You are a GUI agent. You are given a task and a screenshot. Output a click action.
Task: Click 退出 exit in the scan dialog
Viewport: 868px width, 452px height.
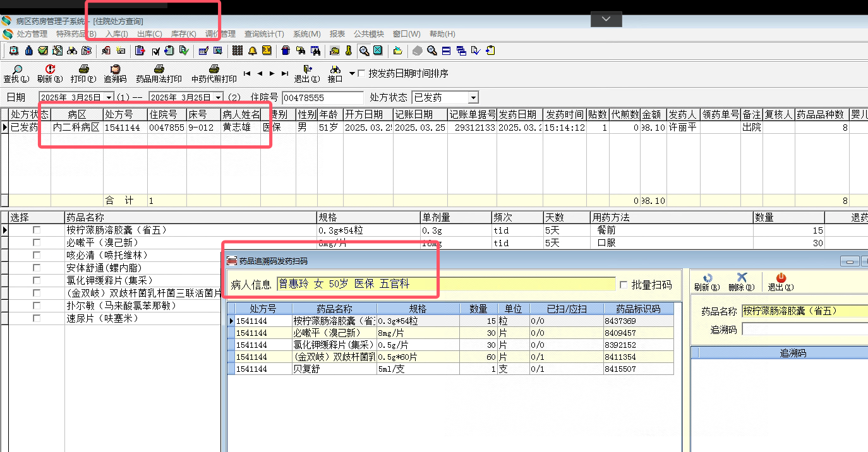click(x=780, y=282)
